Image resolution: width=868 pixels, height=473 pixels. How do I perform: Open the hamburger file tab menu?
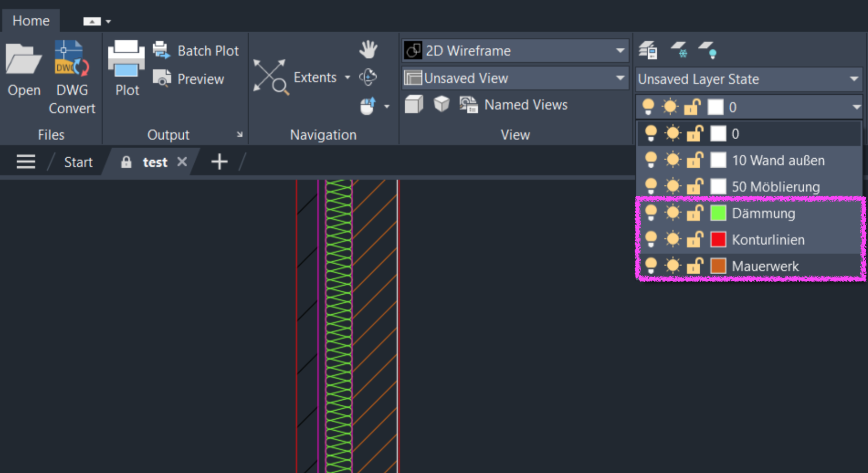pos(26,161)
